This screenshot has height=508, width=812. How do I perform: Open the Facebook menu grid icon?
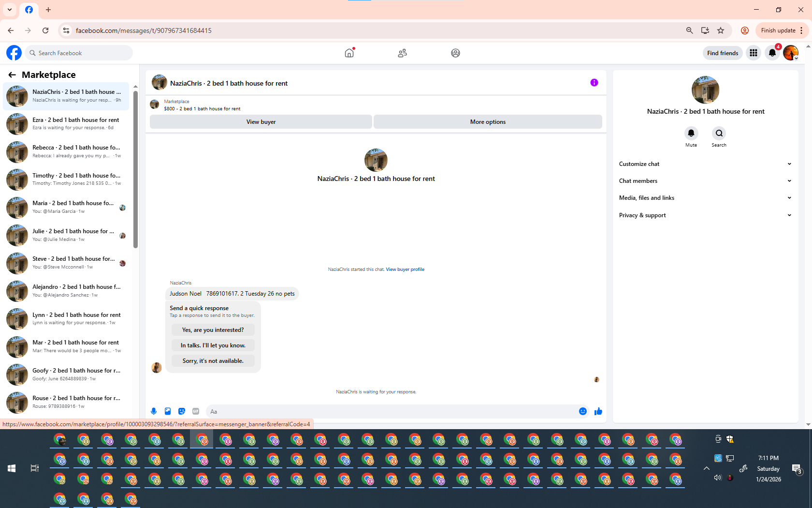[754, 53]
